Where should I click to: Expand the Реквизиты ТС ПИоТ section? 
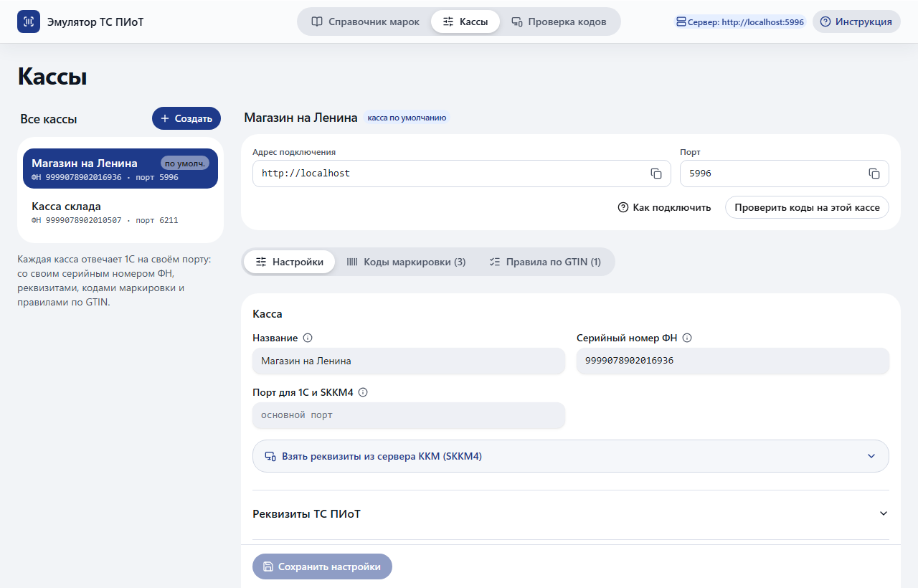point(571,514)
